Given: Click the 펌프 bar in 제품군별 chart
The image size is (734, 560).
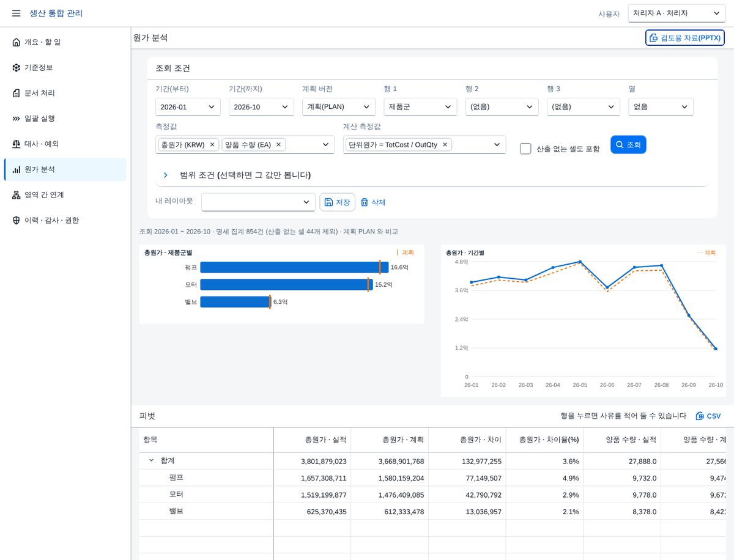Looking at the screenshot, I should (294, 267).
